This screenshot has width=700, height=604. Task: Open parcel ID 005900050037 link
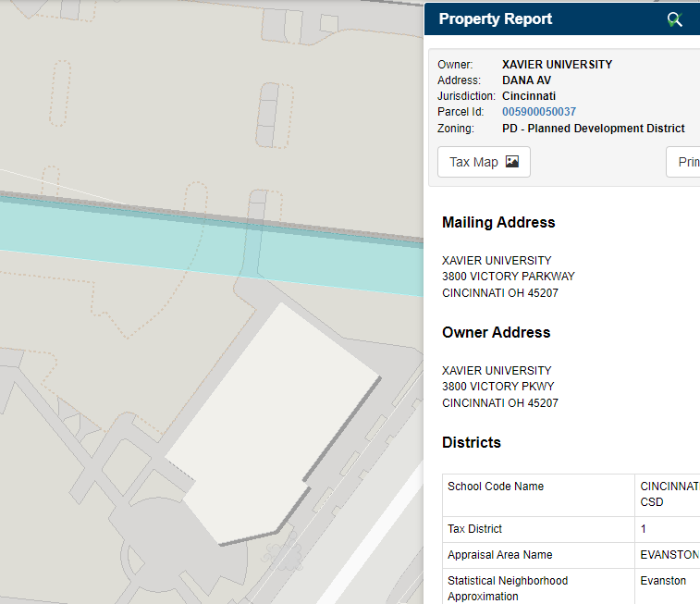(x=539, y=112)
